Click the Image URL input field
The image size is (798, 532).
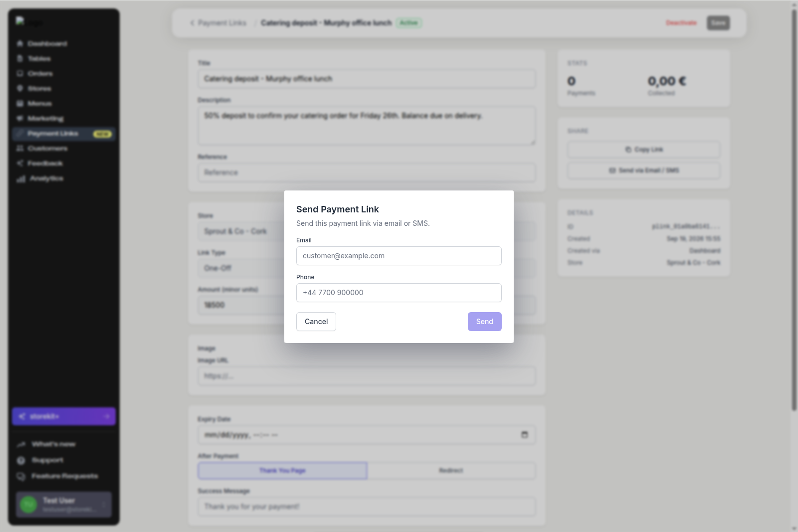tap(367, 376)
